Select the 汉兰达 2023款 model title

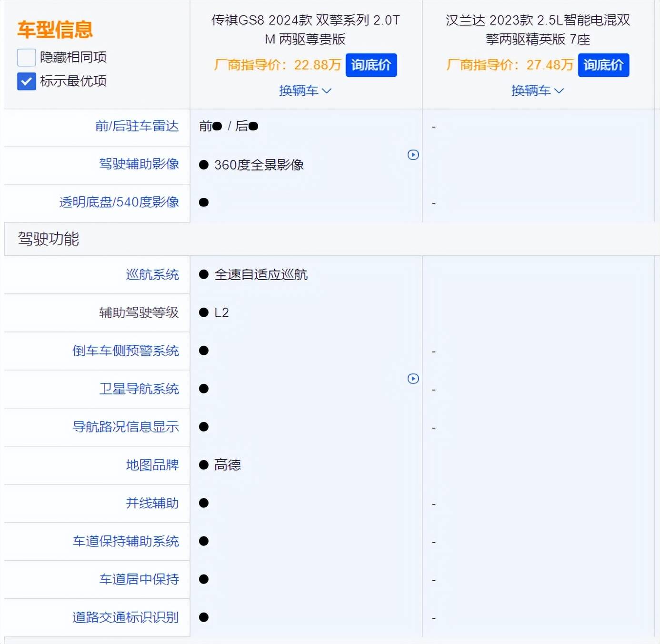click(538, 30)
